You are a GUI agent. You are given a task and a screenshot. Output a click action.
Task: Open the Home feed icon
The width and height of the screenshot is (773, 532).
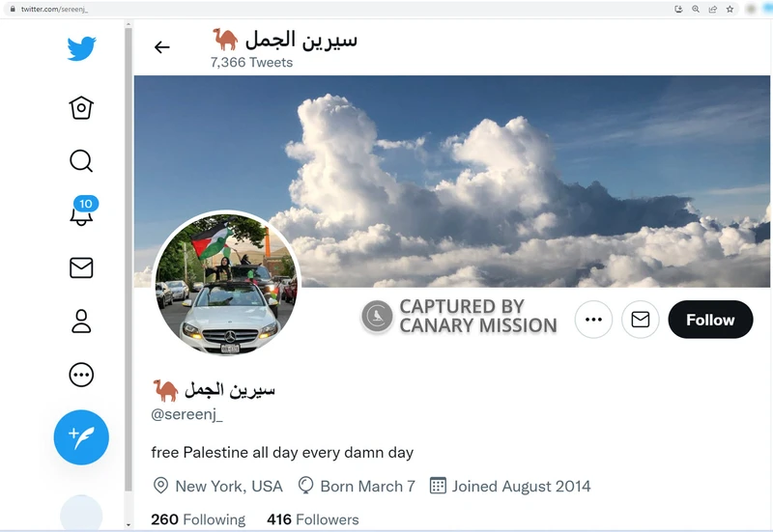pyautogui.click(x=81, y=107)
